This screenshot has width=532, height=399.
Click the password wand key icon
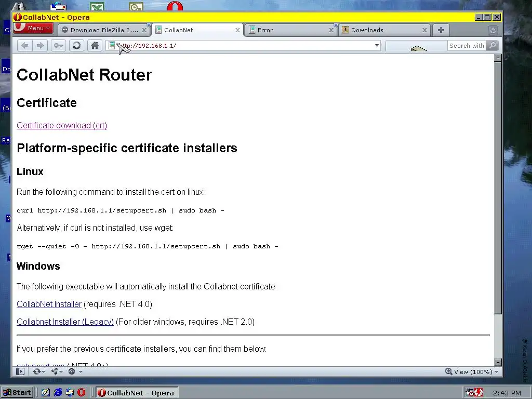58,46
